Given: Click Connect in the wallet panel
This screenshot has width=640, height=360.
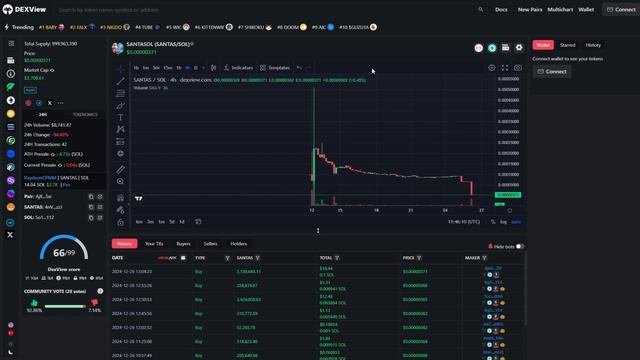Looking at the screenshot, I should pyautogui.click(x=552, y=71).
